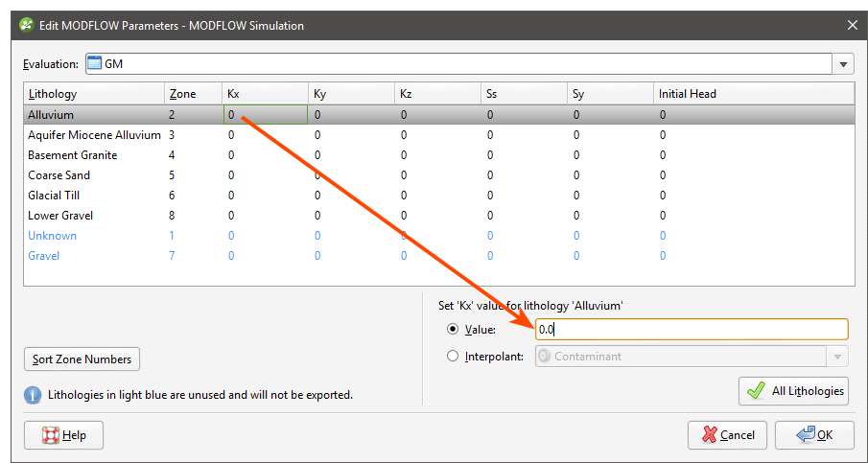Image resolution: width=868 pixels, height=463 pixels.
Task: Click the Sy column header
Action: [x=610, y=94]
